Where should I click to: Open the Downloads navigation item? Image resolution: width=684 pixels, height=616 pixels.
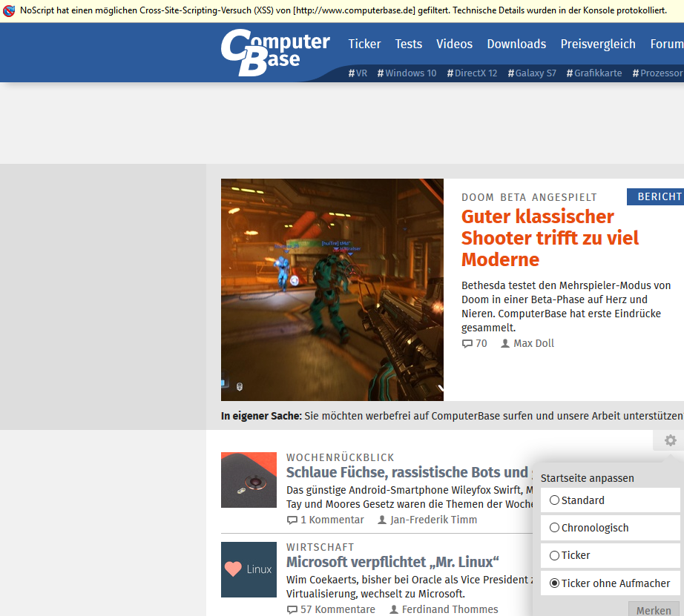[x=516, y=44]
